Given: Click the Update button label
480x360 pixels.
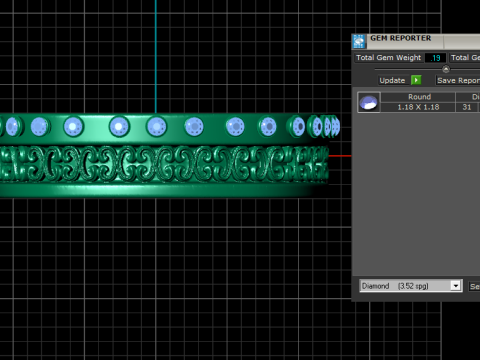Looking at the screenshot, I should tap(392, 80).
